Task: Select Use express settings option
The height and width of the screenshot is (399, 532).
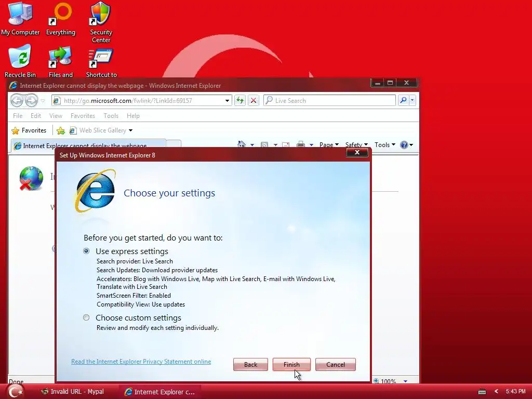Action: coord(86,251)
